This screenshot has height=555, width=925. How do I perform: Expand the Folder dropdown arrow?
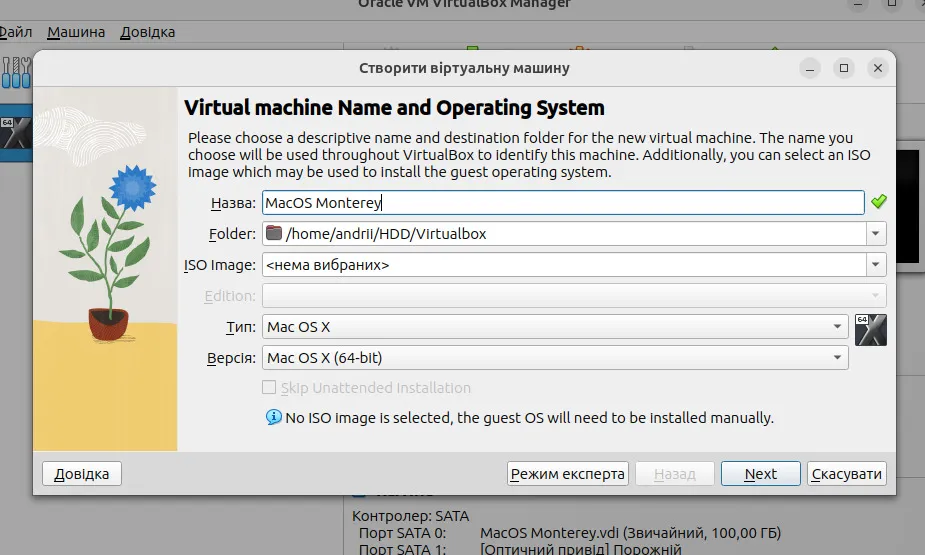[x=875, y=234]
